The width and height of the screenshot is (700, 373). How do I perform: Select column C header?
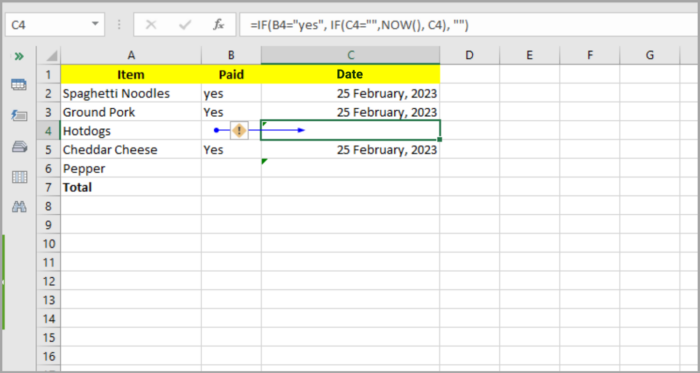(350, 55)
